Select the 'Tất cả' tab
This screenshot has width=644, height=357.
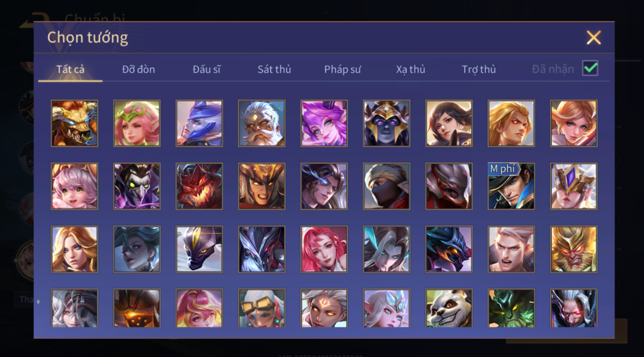click(x=70, y=69)
